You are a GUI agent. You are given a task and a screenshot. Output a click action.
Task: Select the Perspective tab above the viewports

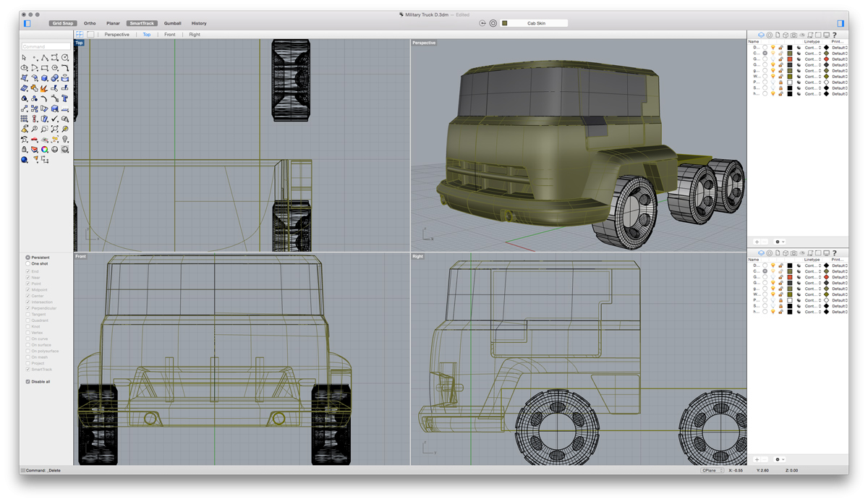(x=116, y=34)
